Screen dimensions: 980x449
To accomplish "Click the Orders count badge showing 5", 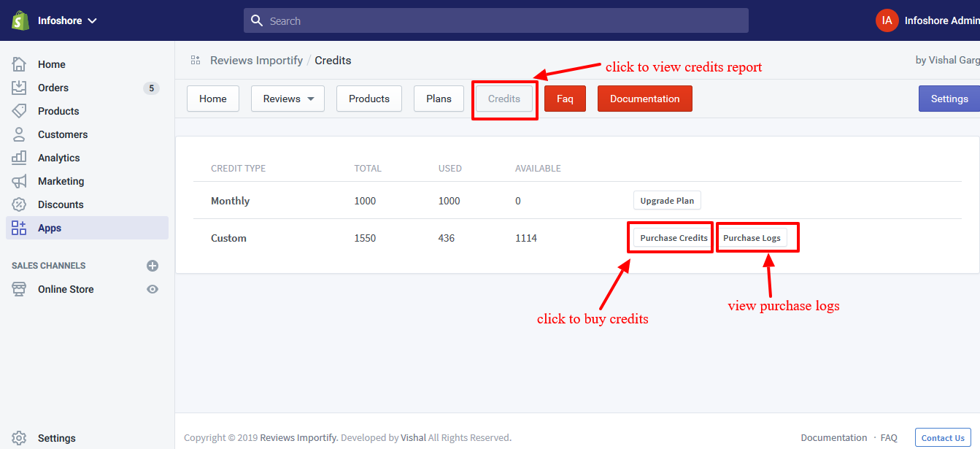I will (151, 88).
